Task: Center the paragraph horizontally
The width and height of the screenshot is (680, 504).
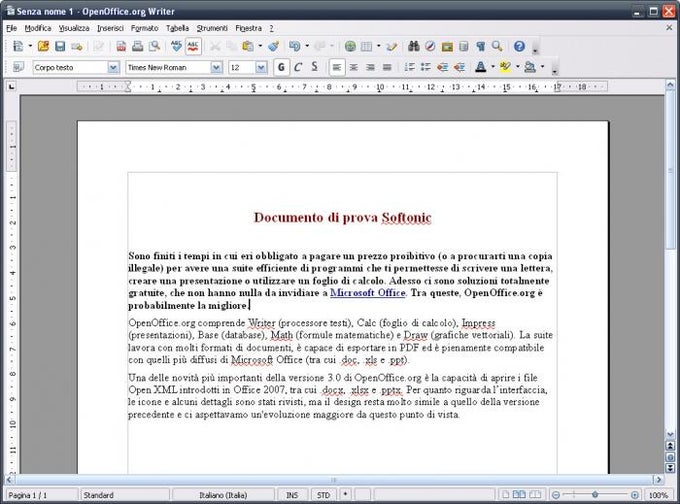Action: pyautogui.click(x=354, y=67)
